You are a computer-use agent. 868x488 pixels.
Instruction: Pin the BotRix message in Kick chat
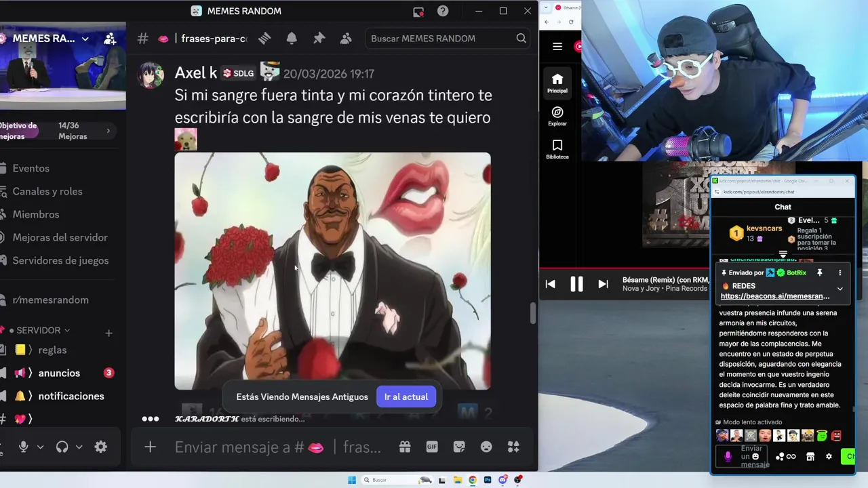(x=819, y=272)
